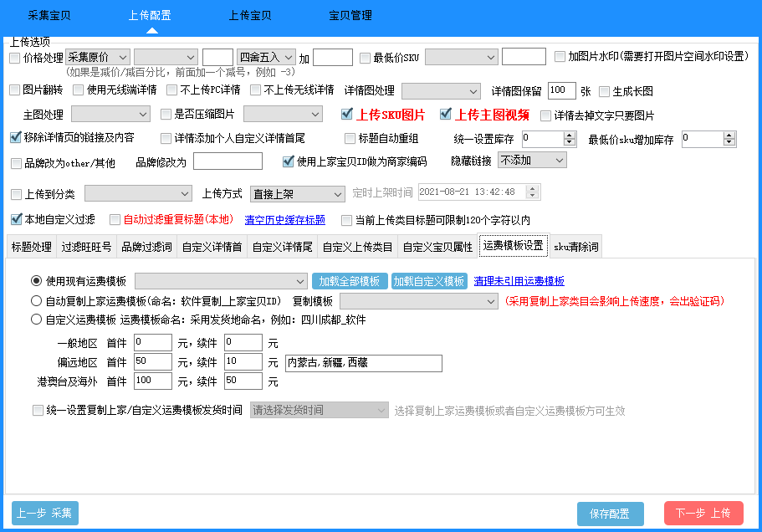Viewport: 762px width, 532px height.
Task: Expand the 隐藏链接 不添加 dropdown
Action: point(531,161)
